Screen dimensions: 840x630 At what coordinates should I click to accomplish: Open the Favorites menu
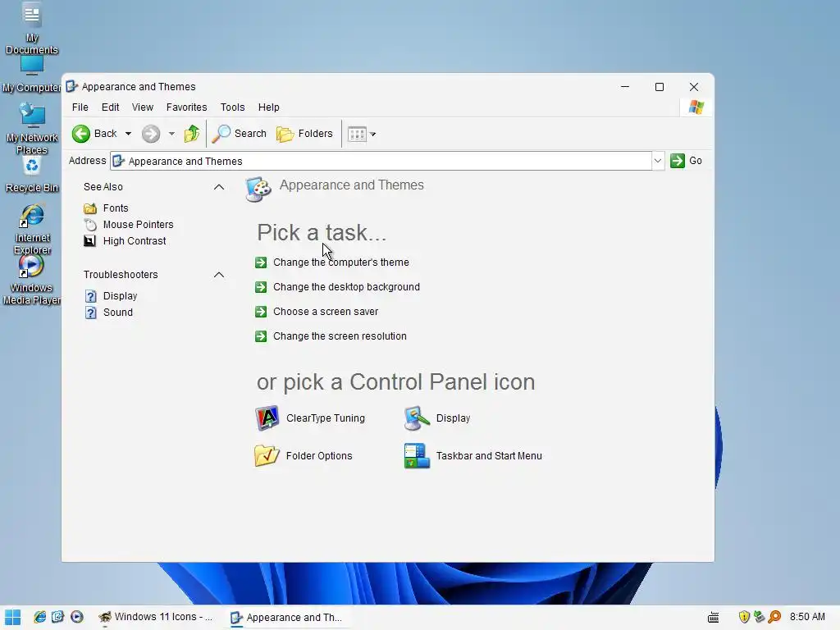pyautogui.click(x=186, y=107)
